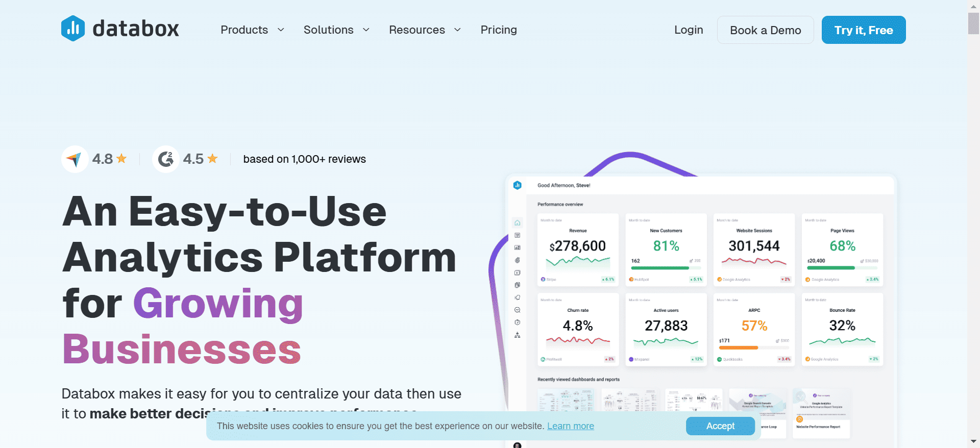Open the Pricing page

click(x=499, y=30)
